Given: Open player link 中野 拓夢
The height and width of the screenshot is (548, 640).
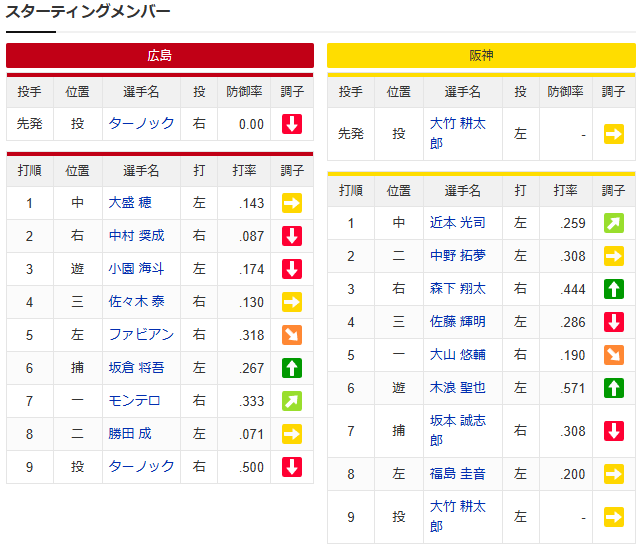Looking at the screenshot, I should coord(458,255).
